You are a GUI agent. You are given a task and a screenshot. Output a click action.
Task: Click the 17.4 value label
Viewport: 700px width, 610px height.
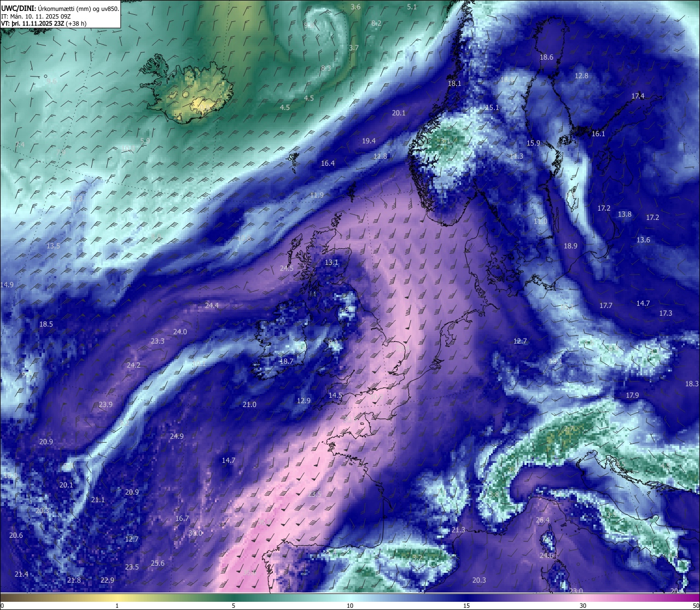638,96
